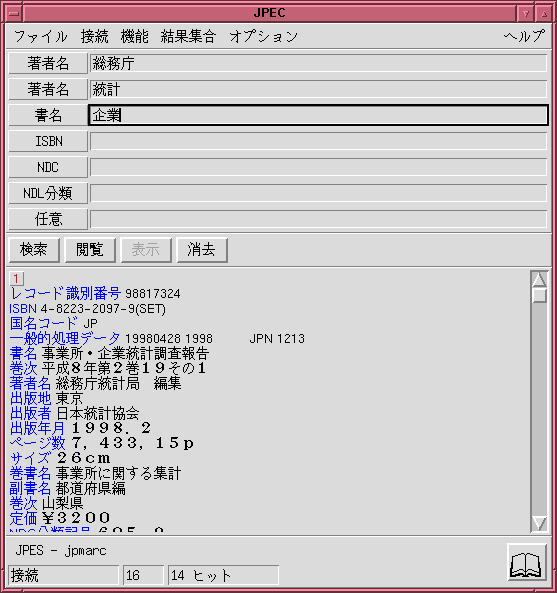Open the ヘルプ menu
Screen dimensions: 557x593
tap(524, 37)
